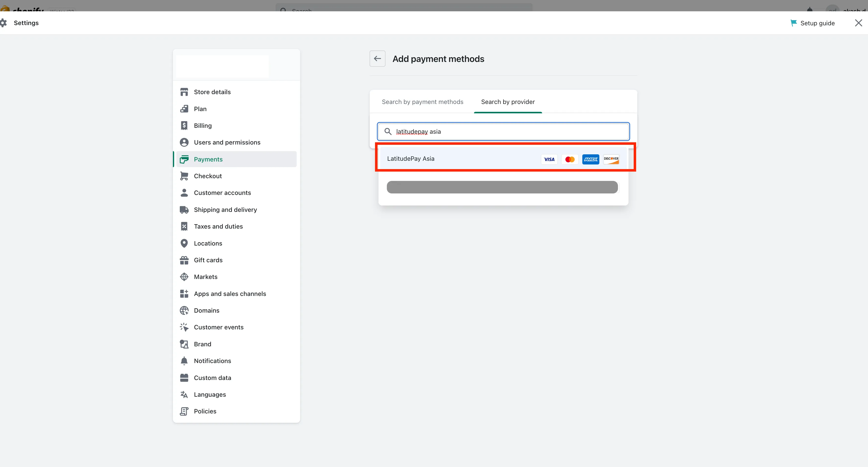Screen dimensions: 868x467
Task: Select the Search by provider tab
Action: coord(508,102)
